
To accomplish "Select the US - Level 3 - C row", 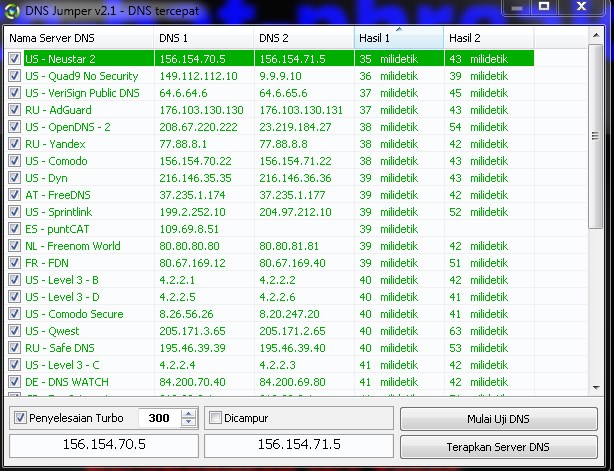I will 269,365.
